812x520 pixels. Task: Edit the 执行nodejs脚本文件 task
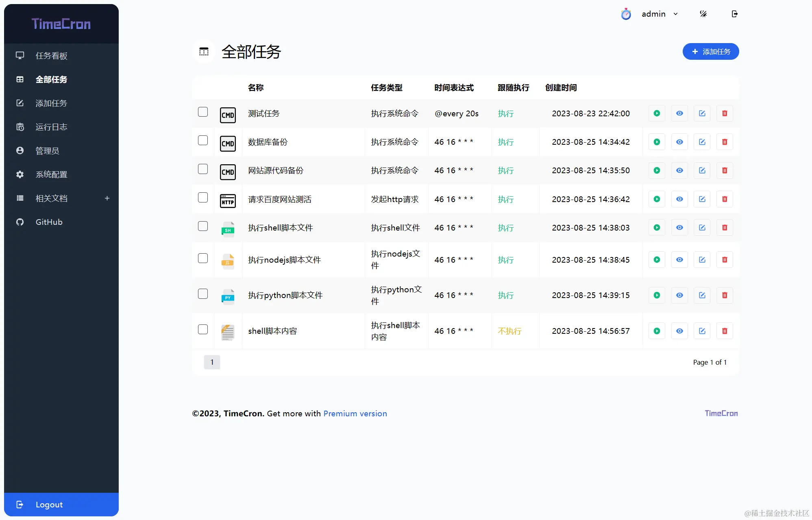coord(702,260)
